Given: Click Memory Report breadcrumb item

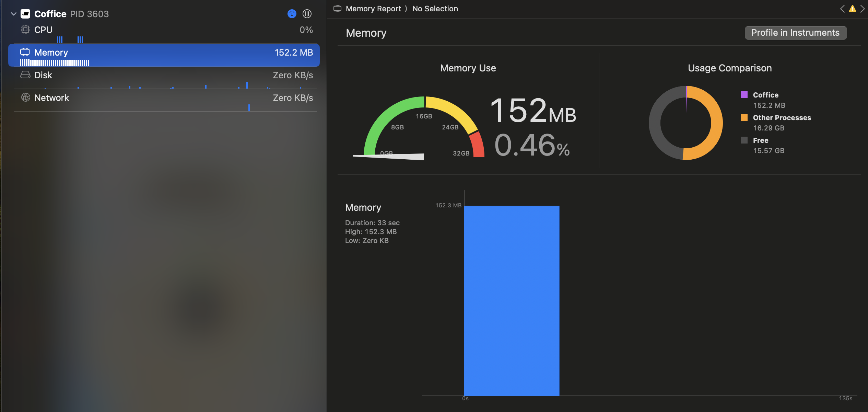Looking at the screenshot, I should click(373, 9).
